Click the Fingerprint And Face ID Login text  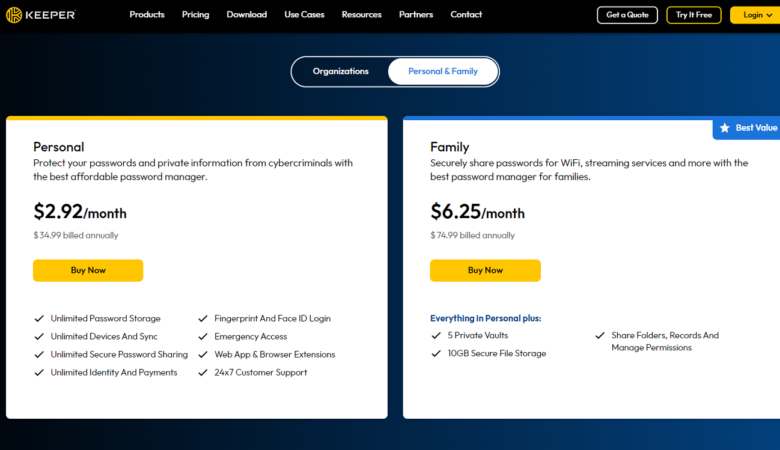273,318
